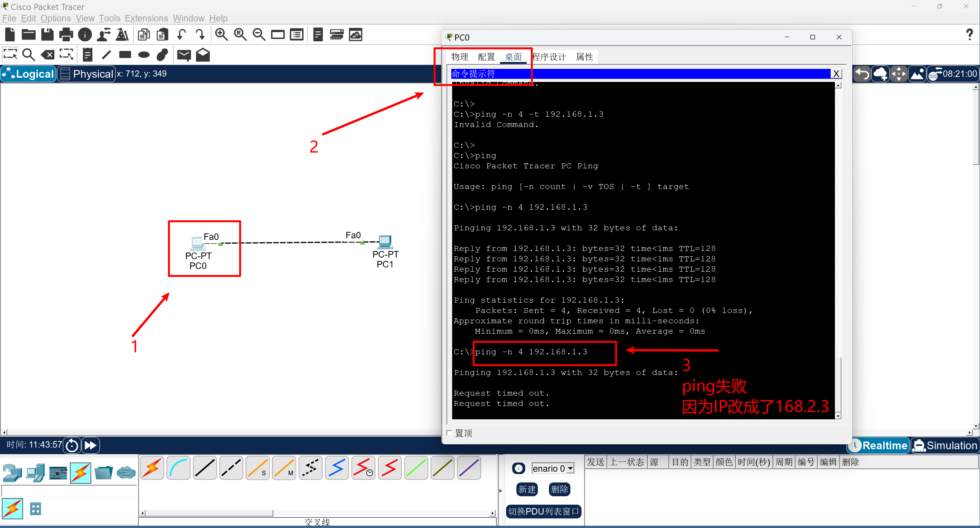Save the network using the floppy icon
This screenshot has height=528, width=980.
coord(47,35)
